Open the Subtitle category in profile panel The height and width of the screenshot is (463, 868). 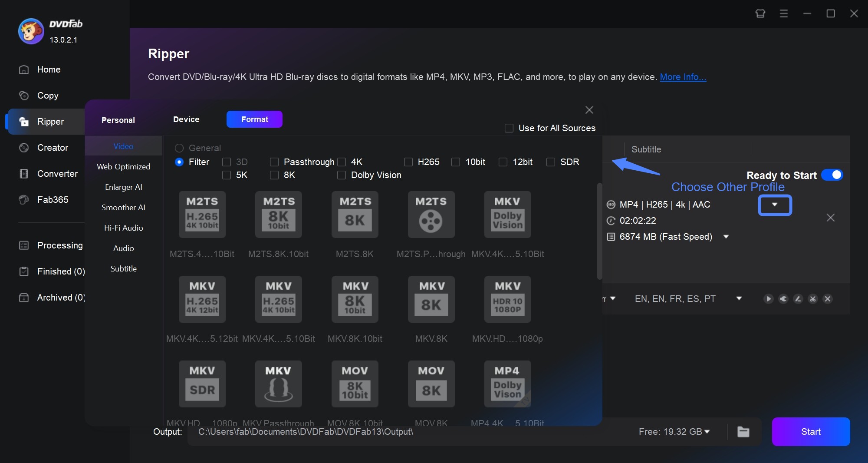pyautogui.click(x=124, y=269)
